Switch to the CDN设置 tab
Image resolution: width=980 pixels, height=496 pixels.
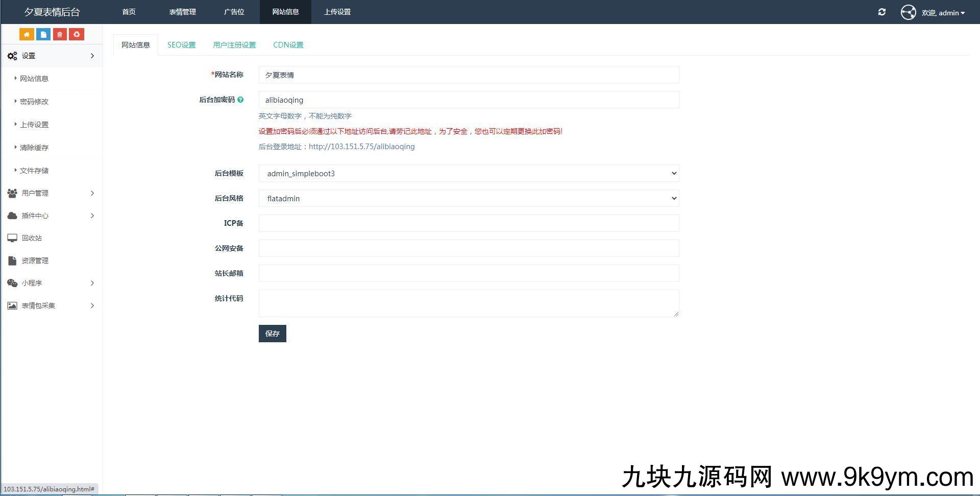pyautogui.click(x=288, y=45)
